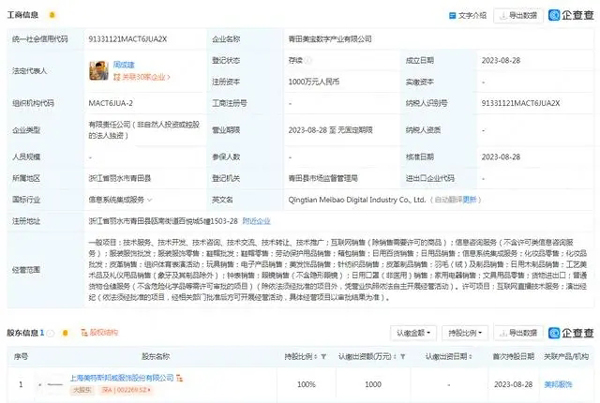Image resolution: width=600 pixels, height=403 pixels.
Task: Click the filter funnel in 认缴出资额 header
Action: pyautogui.click(x=403, y=357)
